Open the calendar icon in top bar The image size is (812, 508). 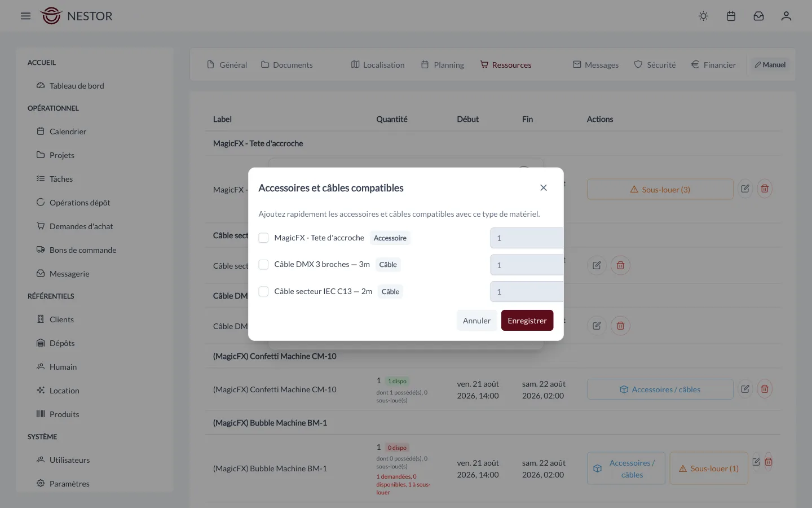pos(731,16)
